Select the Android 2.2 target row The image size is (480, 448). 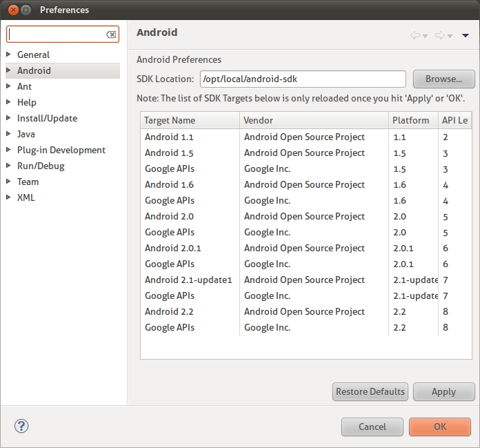(169, 311)
